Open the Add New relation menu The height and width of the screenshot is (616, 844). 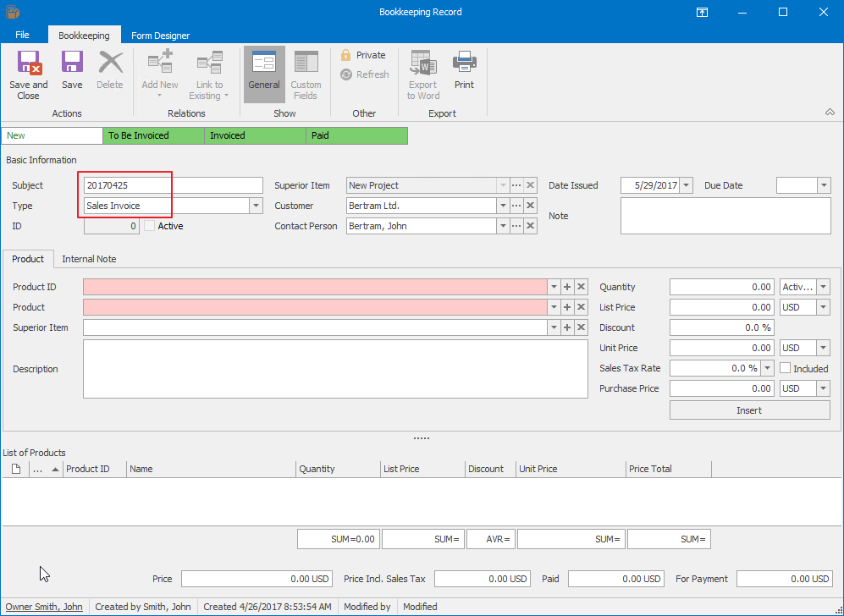click(x=160, y=75)
